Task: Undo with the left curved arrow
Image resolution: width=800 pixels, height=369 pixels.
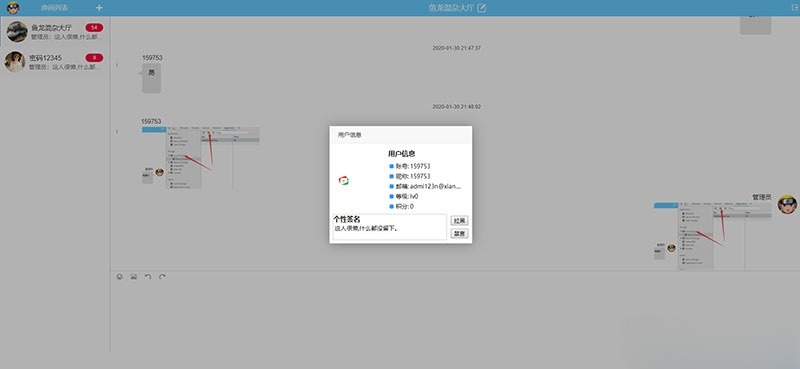Action: click(148, 277)
